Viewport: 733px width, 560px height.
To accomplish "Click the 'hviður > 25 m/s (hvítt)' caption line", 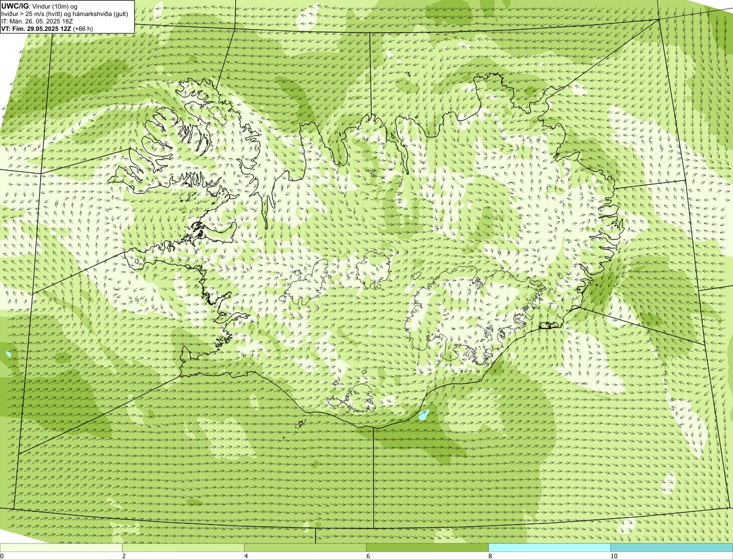I will pos(65,14).
